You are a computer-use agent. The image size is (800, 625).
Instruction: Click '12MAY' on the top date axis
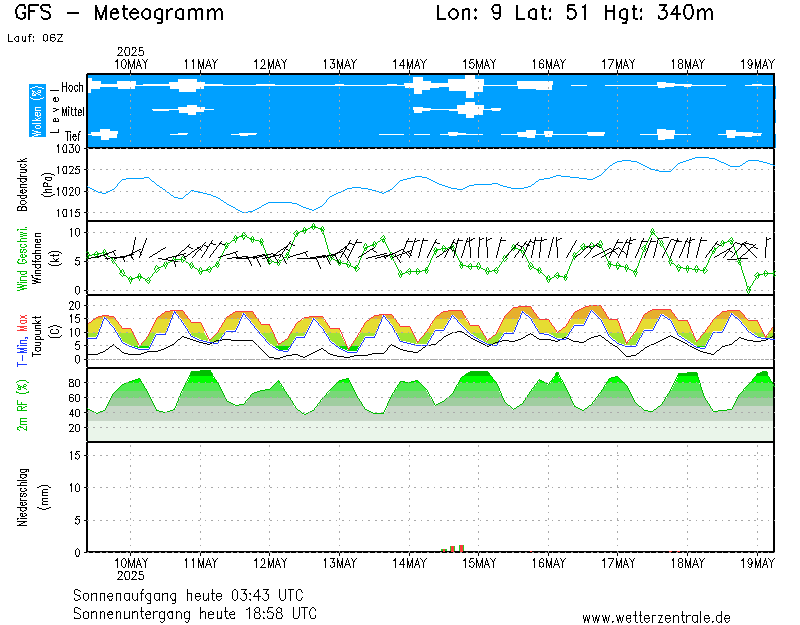[x=270, y=65]
